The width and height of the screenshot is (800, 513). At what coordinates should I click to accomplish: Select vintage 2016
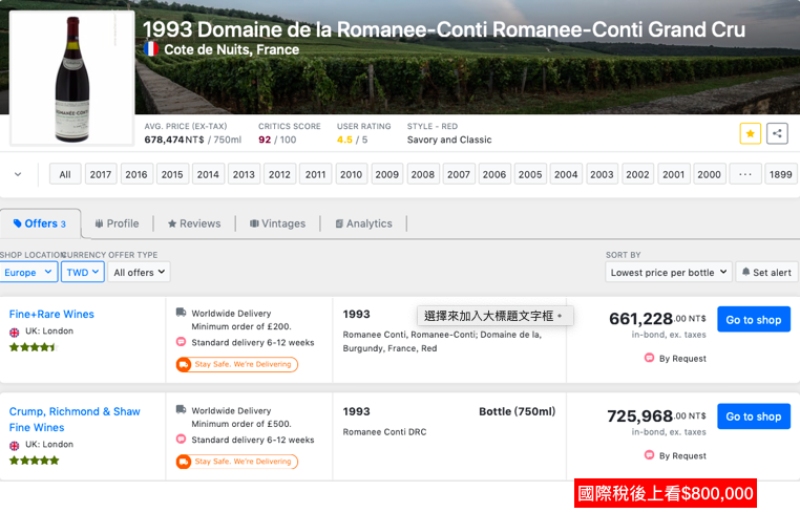coord(136,175)
